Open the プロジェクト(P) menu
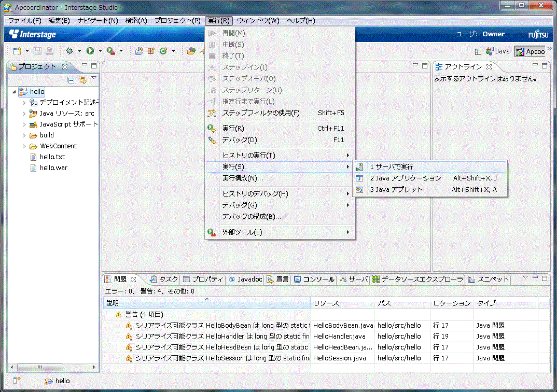Screen dimensions: 557x392 pos(177,21)
